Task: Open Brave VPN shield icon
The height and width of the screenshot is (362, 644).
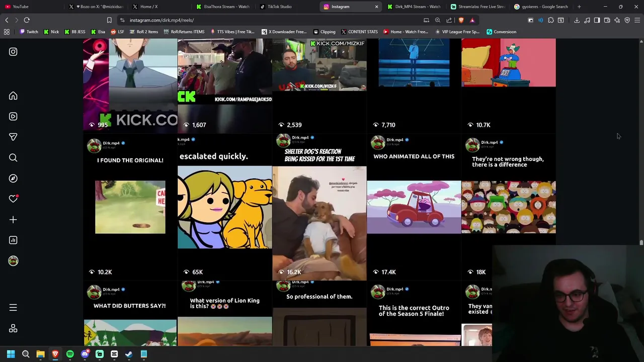Action: (627, 20)
